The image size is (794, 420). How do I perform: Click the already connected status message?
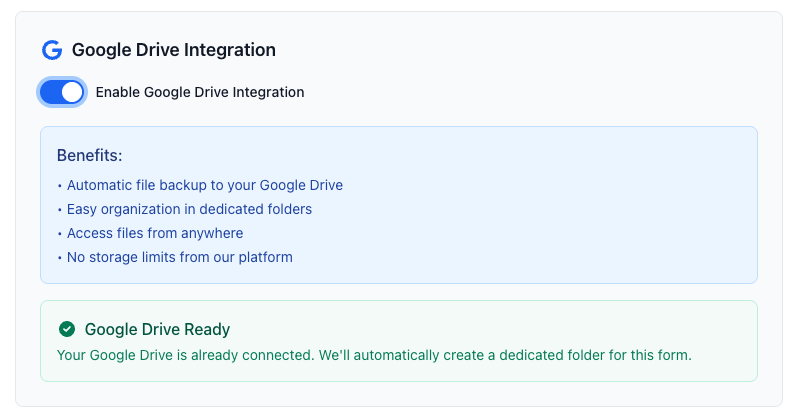(374, 355)
